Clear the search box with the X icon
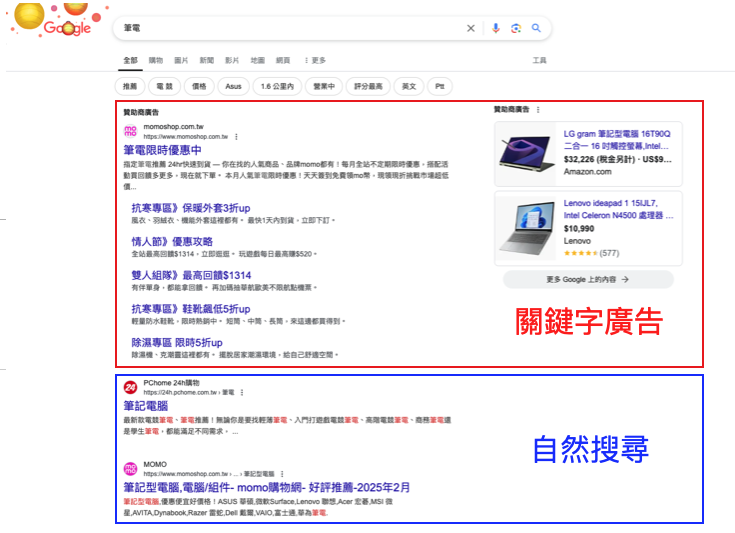The height and width of the screenshot is (533, 735). coord(471,29)
